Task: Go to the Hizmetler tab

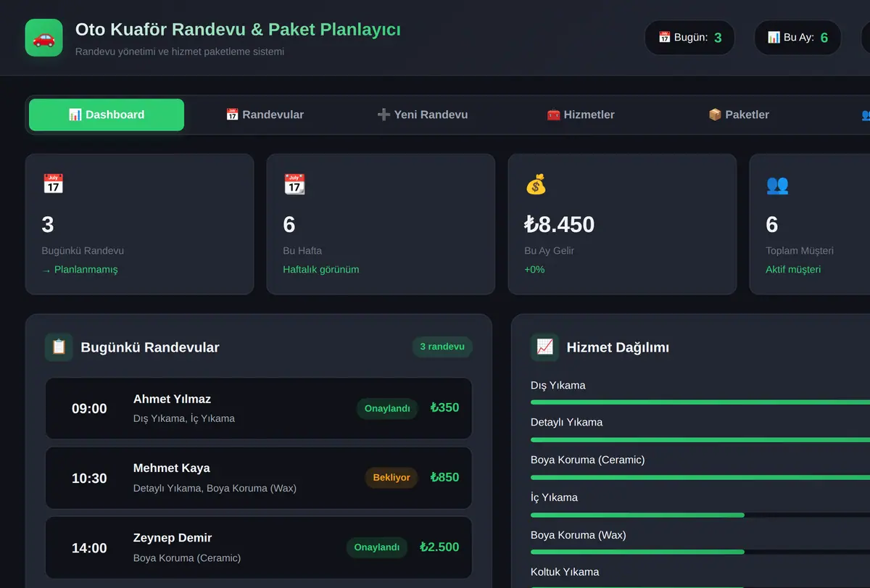Action: click(581, 115)
